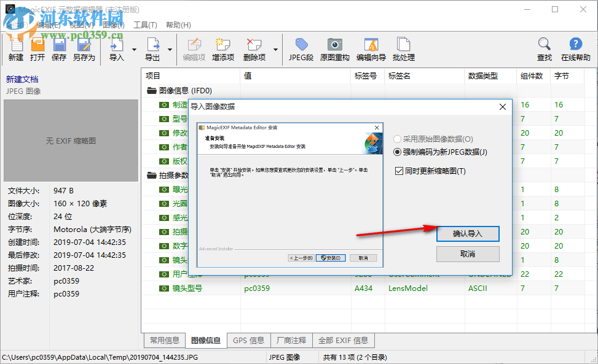Click the 947 B file size value
Viewport: 598px width, 364px height.
coord(63,190)
